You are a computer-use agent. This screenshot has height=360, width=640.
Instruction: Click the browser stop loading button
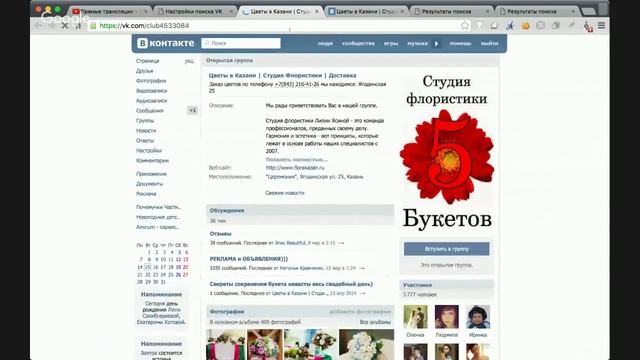click(65, 25)
